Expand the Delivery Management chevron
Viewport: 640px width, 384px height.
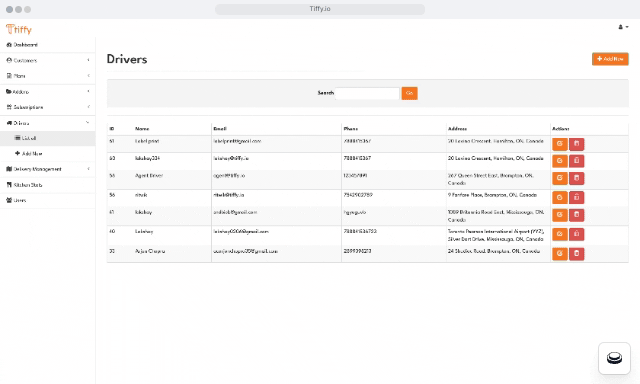[88, 169]
